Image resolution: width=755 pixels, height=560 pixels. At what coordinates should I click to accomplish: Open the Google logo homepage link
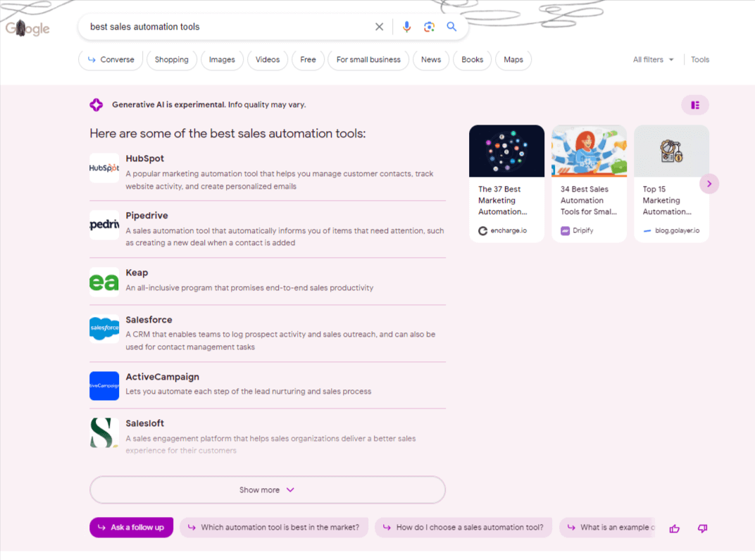(27, 28)
